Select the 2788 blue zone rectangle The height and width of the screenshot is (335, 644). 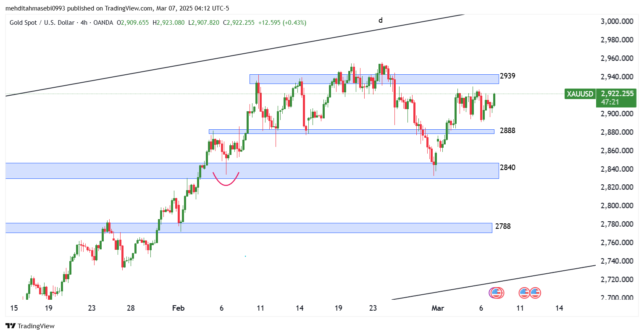249,228
